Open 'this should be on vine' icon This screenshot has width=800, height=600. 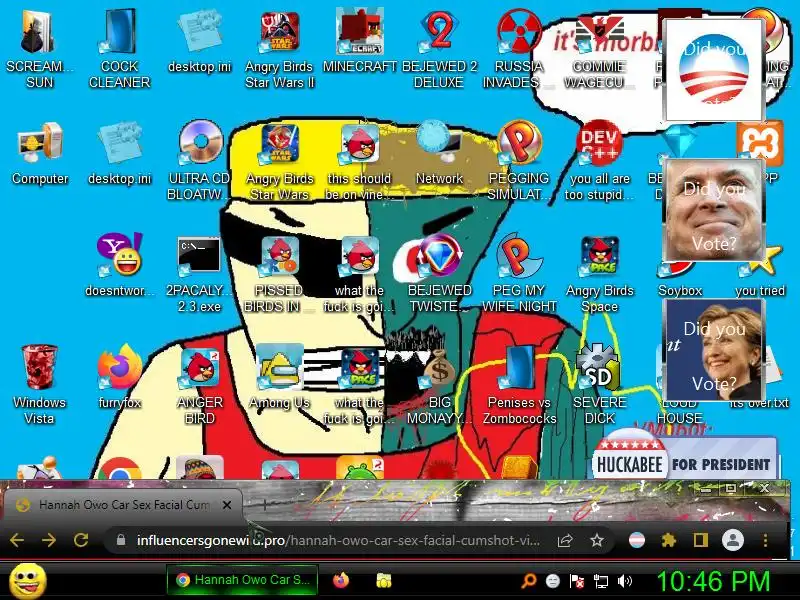coord(359,160)
